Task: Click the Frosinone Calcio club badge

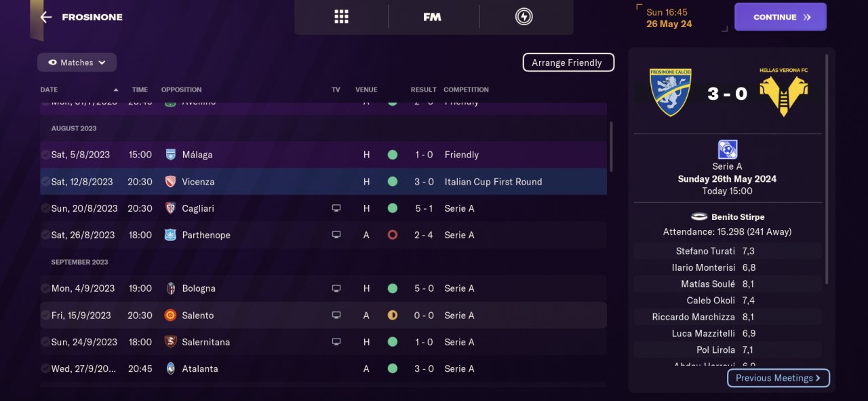Action: [670, 92]
